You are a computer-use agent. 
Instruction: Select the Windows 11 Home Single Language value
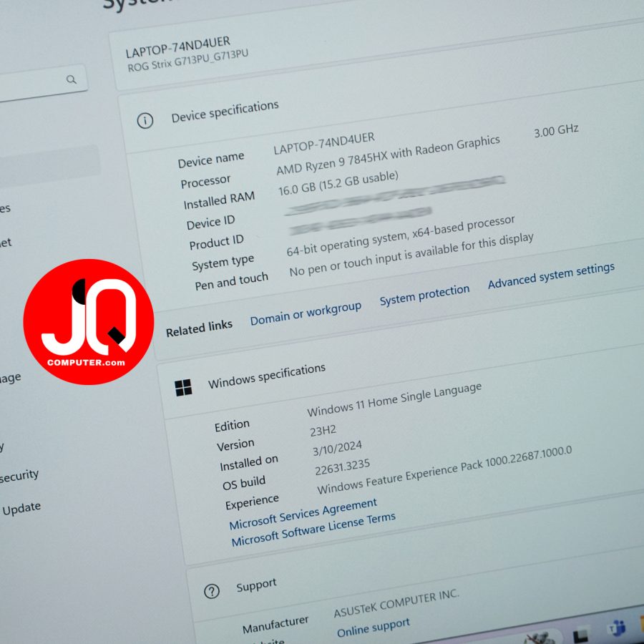[x=394, y=399]
